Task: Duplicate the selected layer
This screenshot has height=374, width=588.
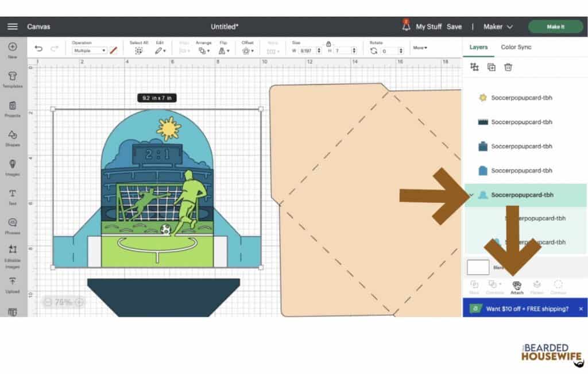Action: click(492, 67)
